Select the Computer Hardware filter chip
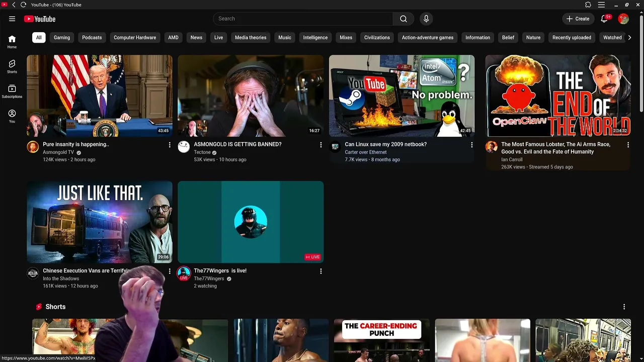 (x=135, y=38)
